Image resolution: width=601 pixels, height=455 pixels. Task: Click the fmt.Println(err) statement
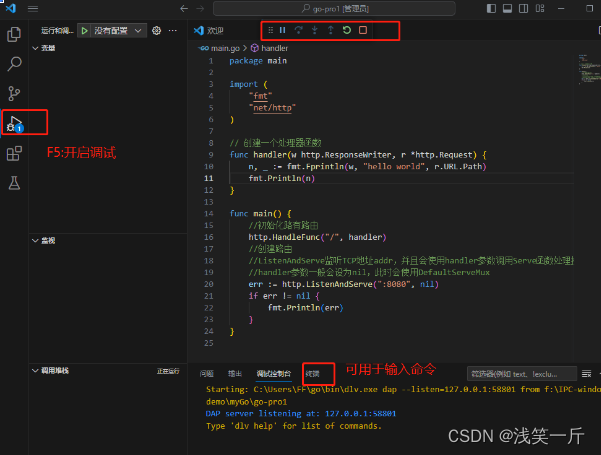point(305,308)
